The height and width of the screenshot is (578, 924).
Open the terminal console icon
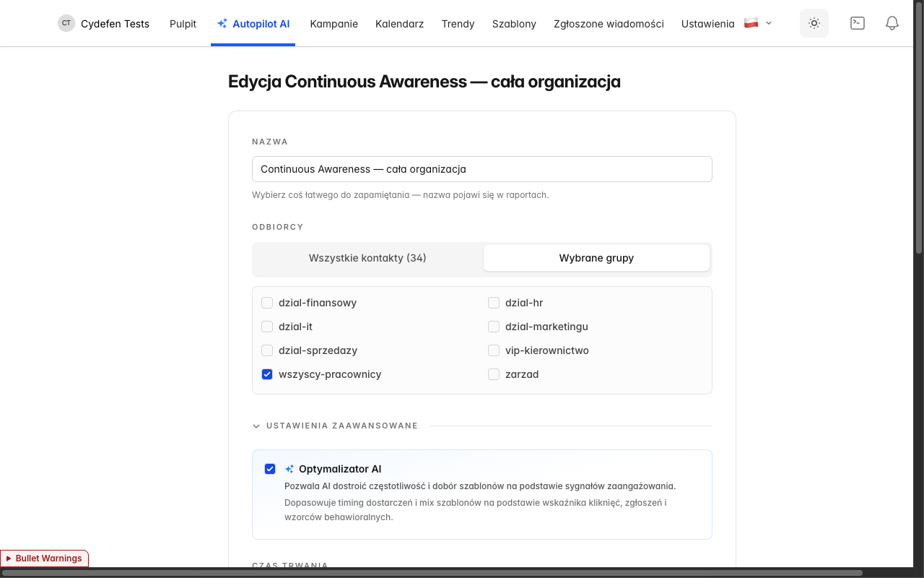858,23
